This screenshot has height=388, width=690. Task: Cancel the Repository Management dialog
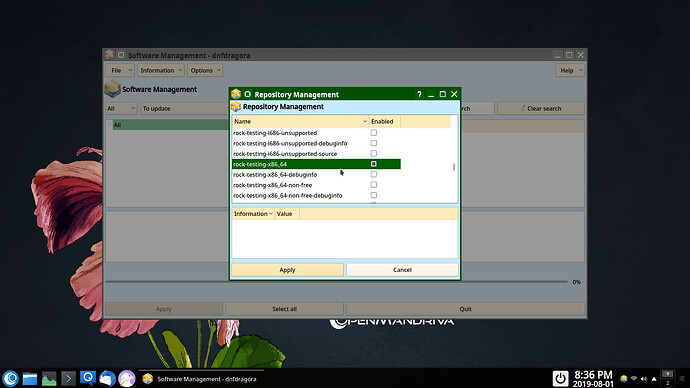[x=402, y=270]
